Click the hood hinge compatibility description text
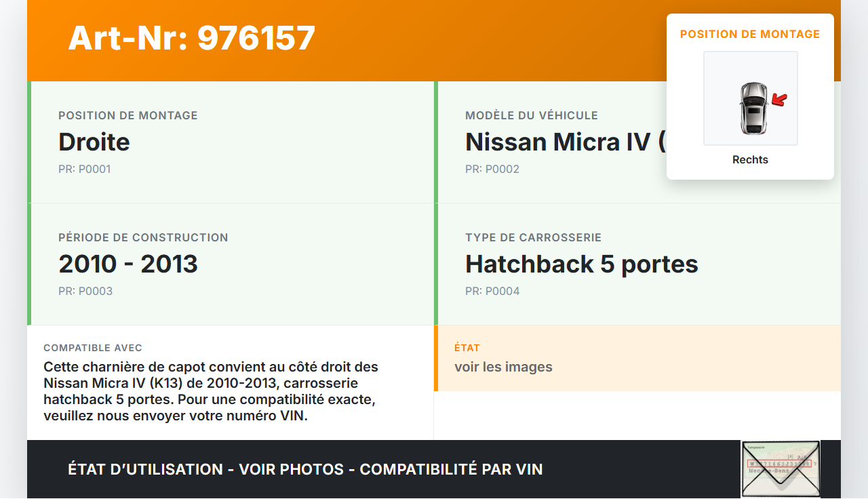Viewport: 868px width, 499px height. tap(210, 391)
